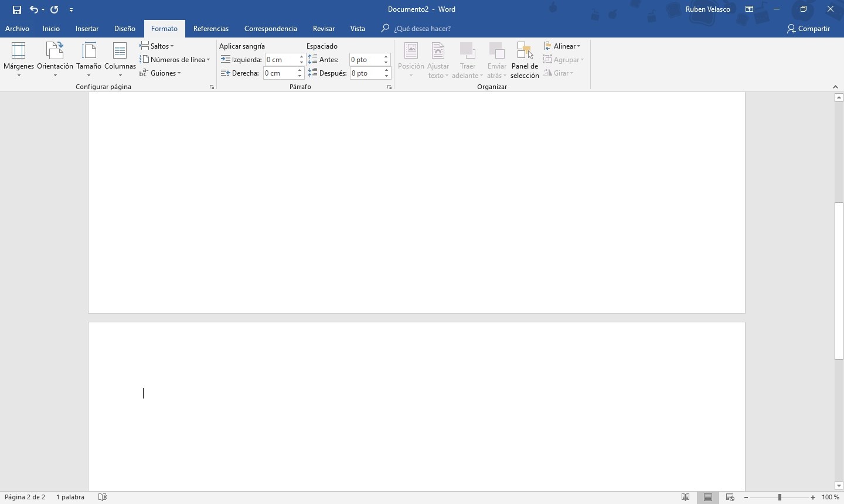Click the 100 % zoom level
The image size is (844, 504).
[x=830, y=497]
